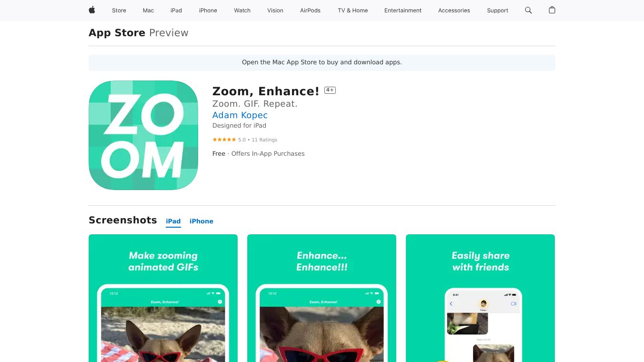View the "Easily share with friends" screenshot
This screenshot has width=644, height=362.
click(480, 298)
